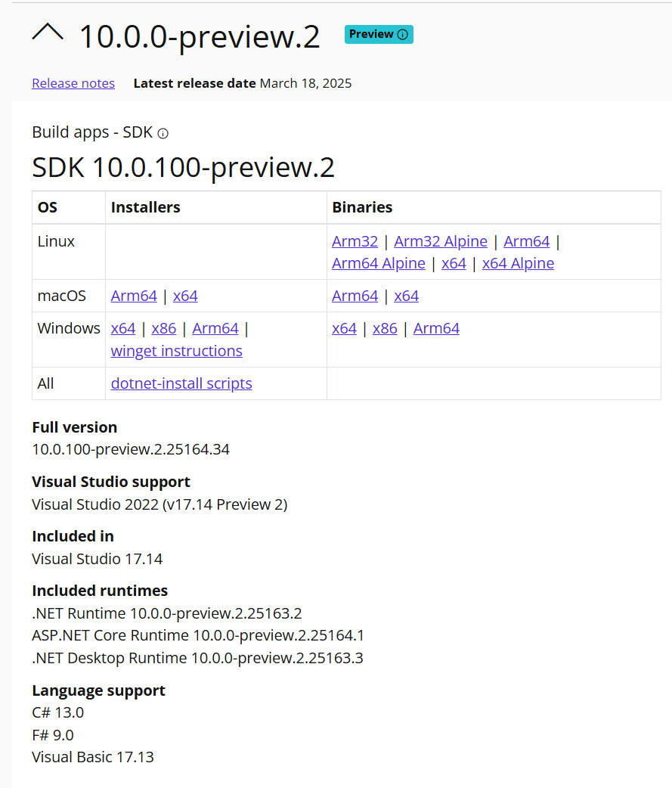Download macOS Arm64 binaries
Image resolution: width=672 pixels, height=788 pixels.
click(x=355, y=296)
